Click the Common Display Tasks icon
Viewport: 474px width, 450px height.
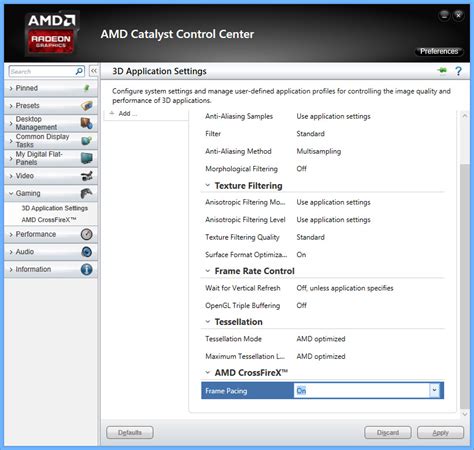87,141
